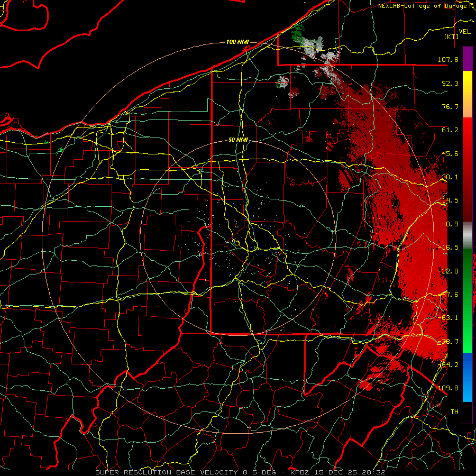
Task: Click the TH label below color bar
Action: point(454,412)
